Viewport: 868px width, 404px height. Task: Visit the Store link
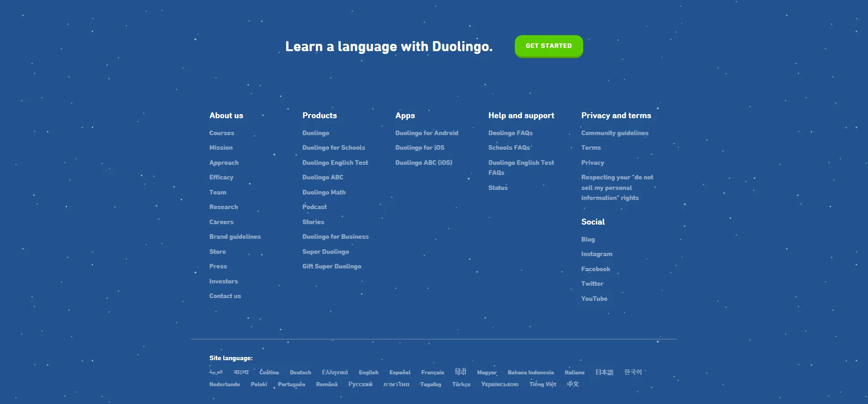[218, 252]
